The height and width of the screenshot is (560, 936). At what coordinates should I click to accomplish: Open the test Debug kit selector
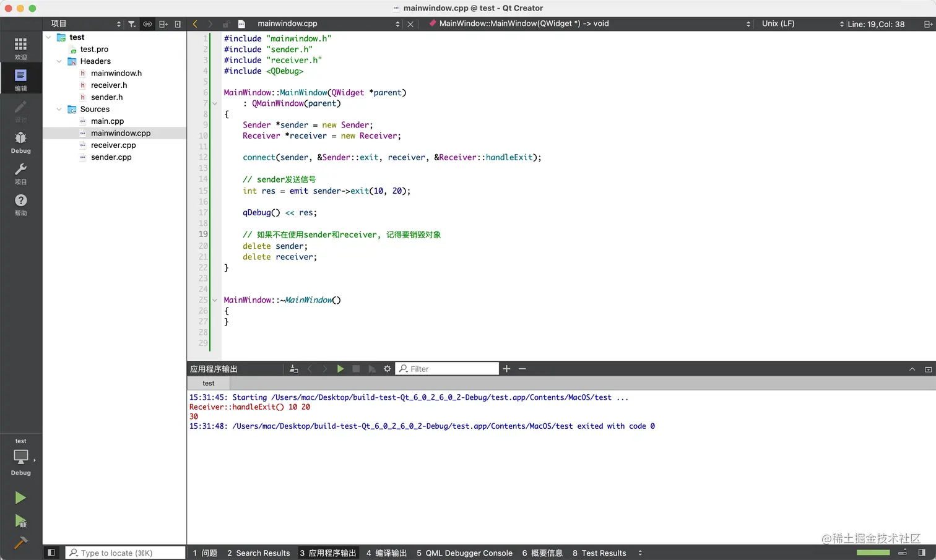[21, 457]
